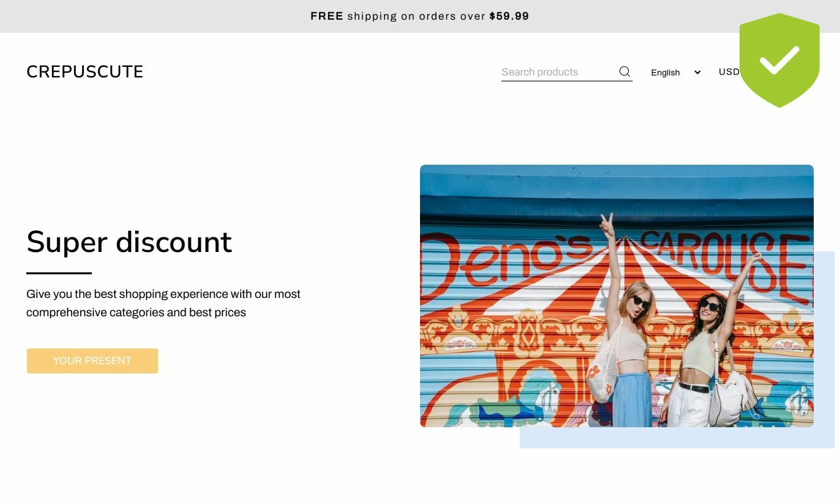
Task: Open the CREPUSCUTE logo homepage link
Action: 85,72
